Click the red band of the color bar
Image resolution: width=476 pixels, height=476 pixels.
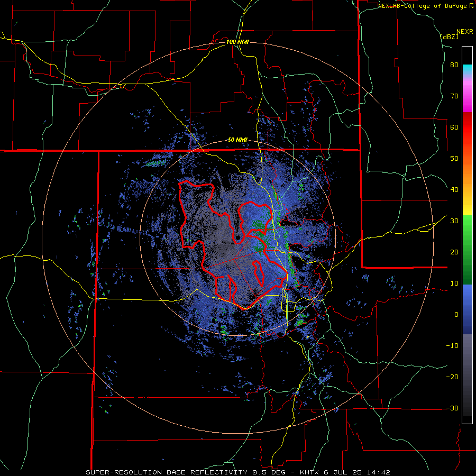click(467, 127)
